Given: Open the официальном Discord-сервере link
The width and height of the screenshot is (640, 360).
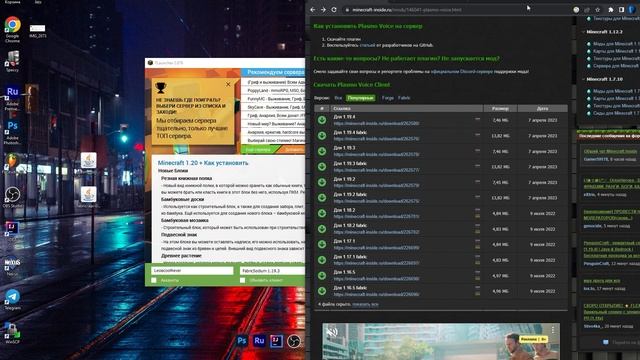Looking at the screenshot, I should click(462, 71).
